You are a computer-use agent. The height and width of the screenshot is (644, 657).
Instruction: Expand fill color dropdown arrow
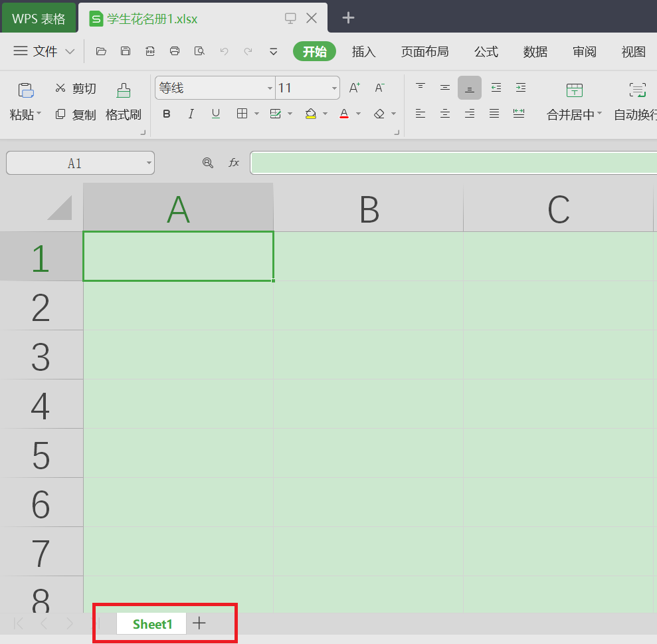pos(325,114)
